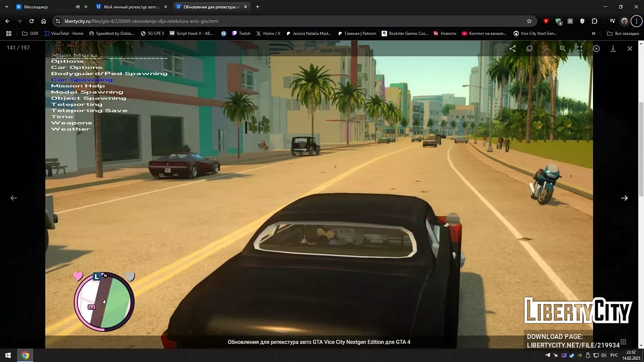Toggle fullscreen mode for the gallery
644x362 pixels.
click(x=580, y=48)
